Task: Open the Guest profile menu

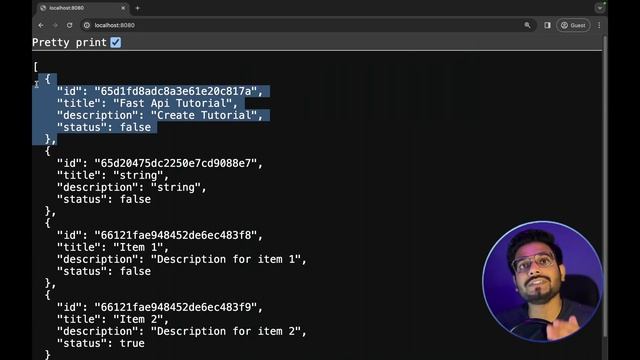Action: click(x=573, y=25)
